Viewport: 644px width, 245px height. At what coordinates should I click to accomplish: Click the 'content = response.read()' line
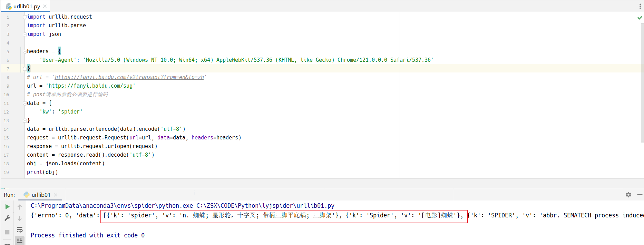[91, 155]
